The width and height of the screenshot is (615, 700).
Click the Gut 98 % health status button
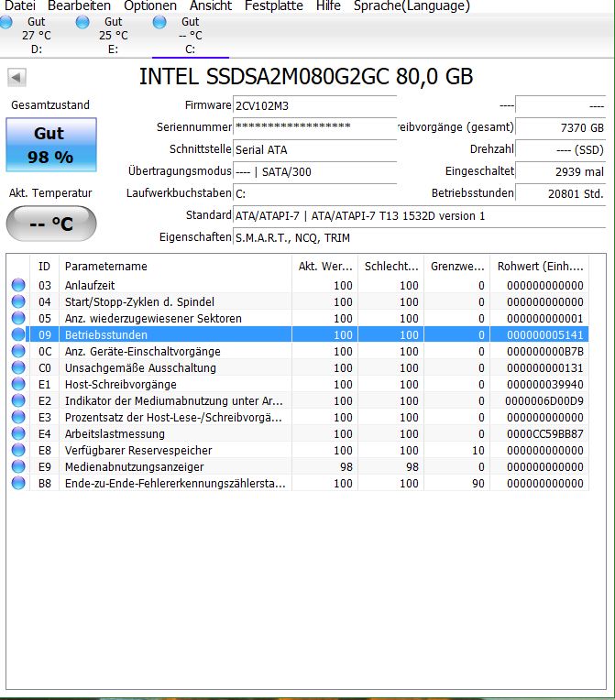[x=51, y=145]
